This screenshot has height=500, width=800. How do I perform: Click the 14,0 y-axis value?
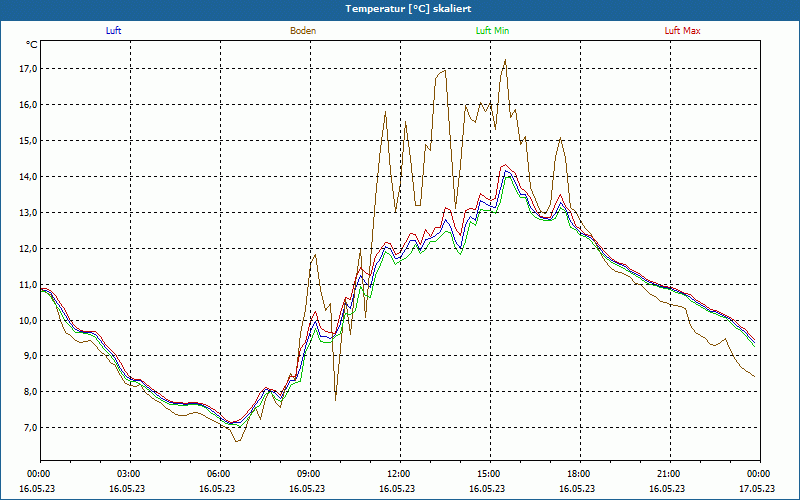tap(29, 177)
